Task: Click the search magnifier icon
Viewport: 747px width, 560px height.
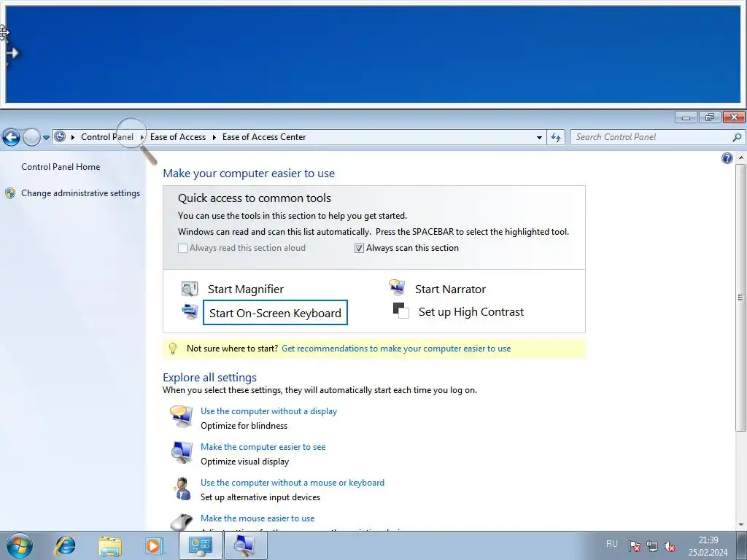Action: pos(737,137)
